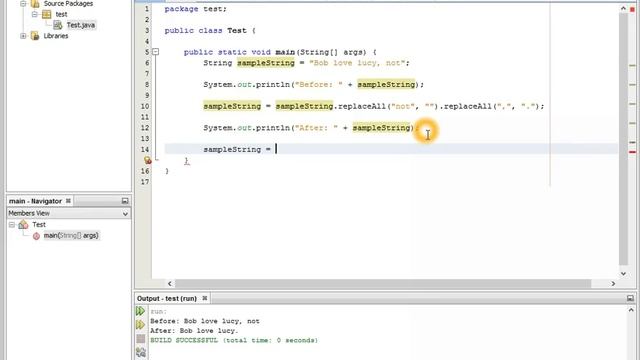Click the 'Before: Bob love lucy, not' output line
640x360 pixels.
pyautogui.click(x=204, y=321)
